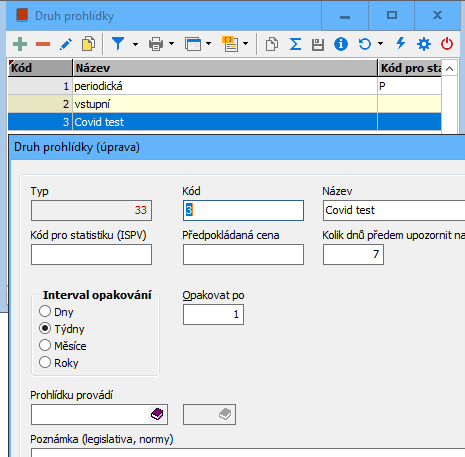Image resolution: width=465 pixels, height=457 pixels.
Task: Click the floppy disk save icon
Action: tap(318, 44)
